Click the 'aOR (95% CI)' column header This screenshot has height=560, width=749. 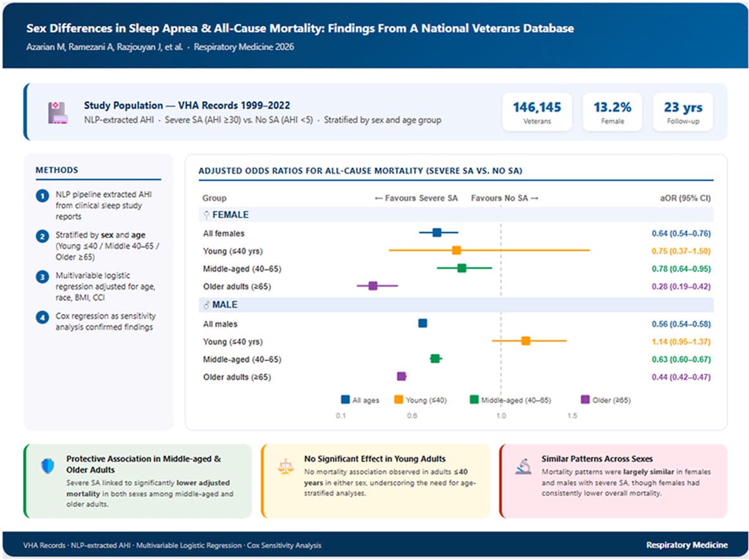click(x=686, y=198)
